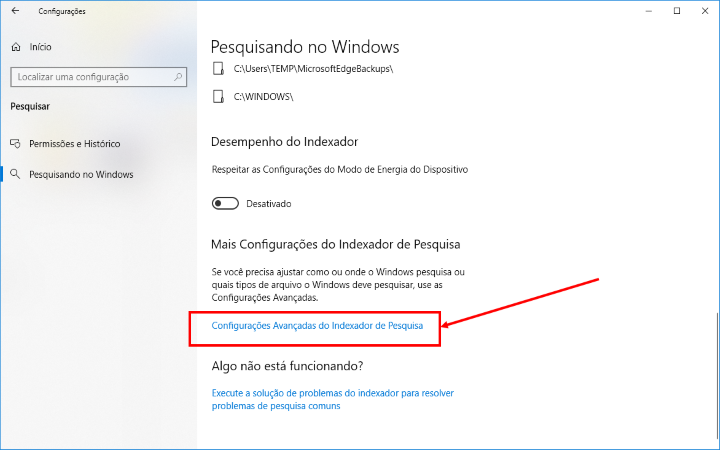The width and height of the screenshot is (720, 450).
Task: Run the indexer troubleshooter link
Action: pyautogui.click(x=333, y=399)
